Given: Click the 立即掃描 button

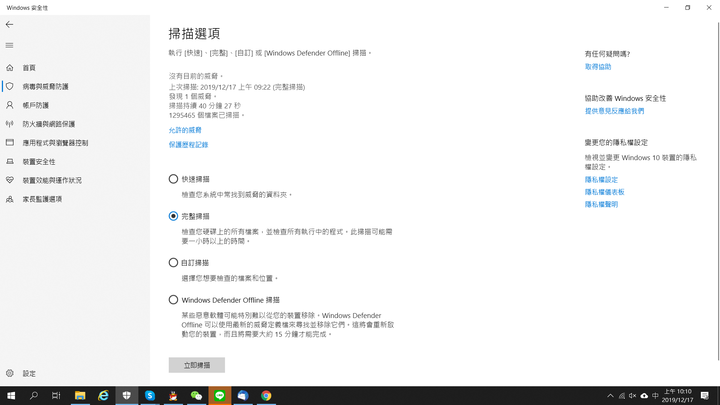Looking at the screenshot, I should [x=197, y=365].
